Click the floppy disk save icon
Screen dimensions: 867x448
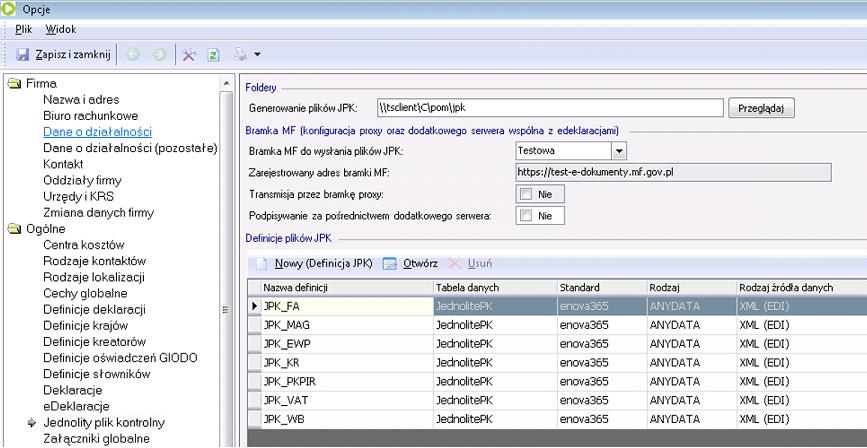point(23,55)
